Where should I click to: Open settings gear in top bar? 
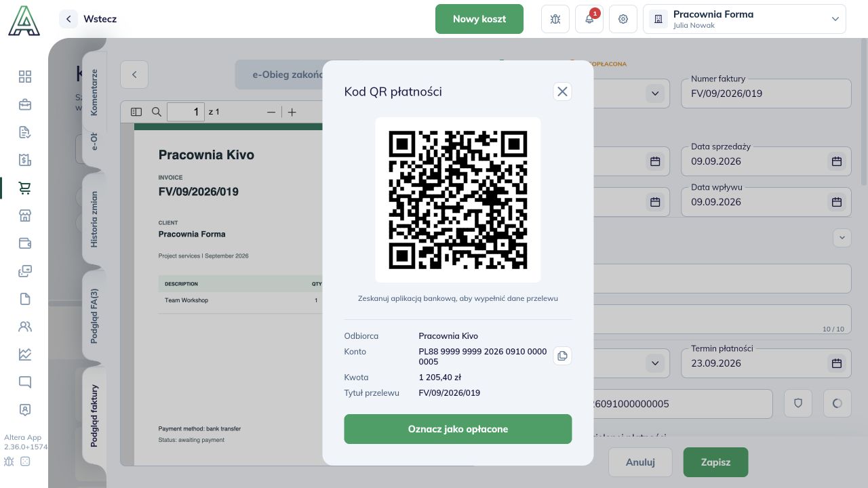623,19
